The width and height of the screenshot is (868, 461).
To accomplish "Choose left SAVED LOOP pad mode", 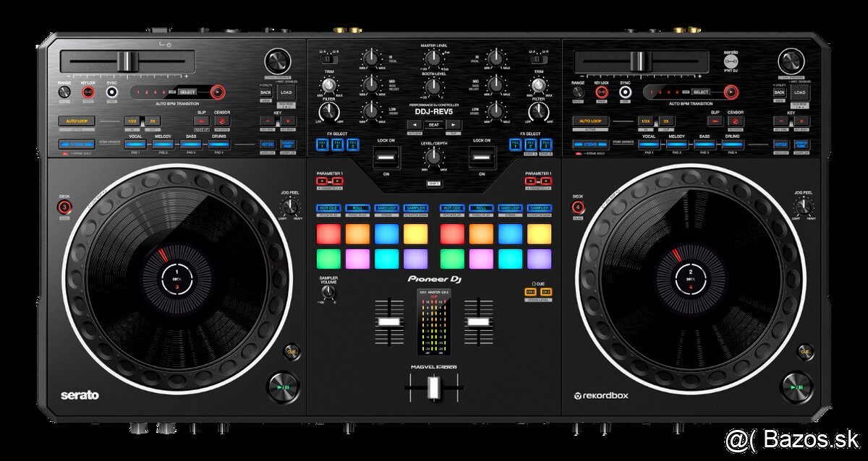I will 386,208.
